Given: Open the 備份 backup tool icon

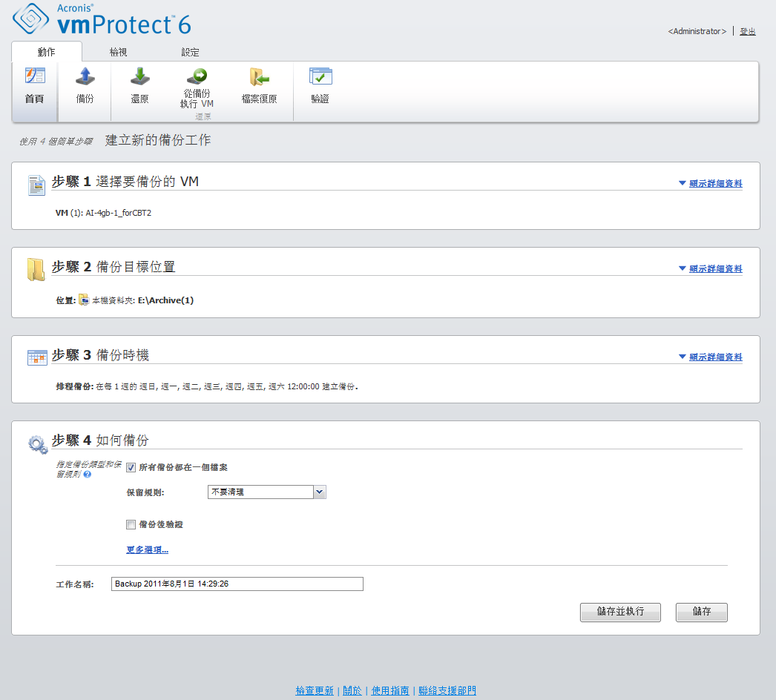Looking at the screenshot, I should [85, 77].
